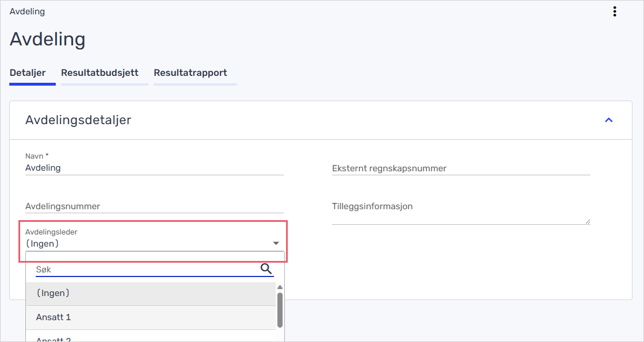
Task: Click the Avdelingsdetaljer panel heading
Action: (x=78, y=120)
